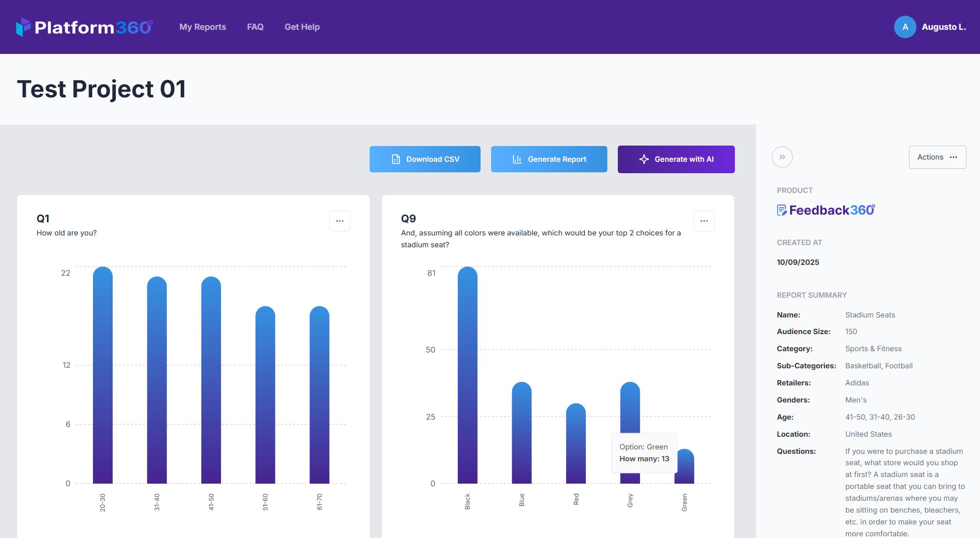
Task: Click the Test Project 01 title
Action: coord(101,89)
